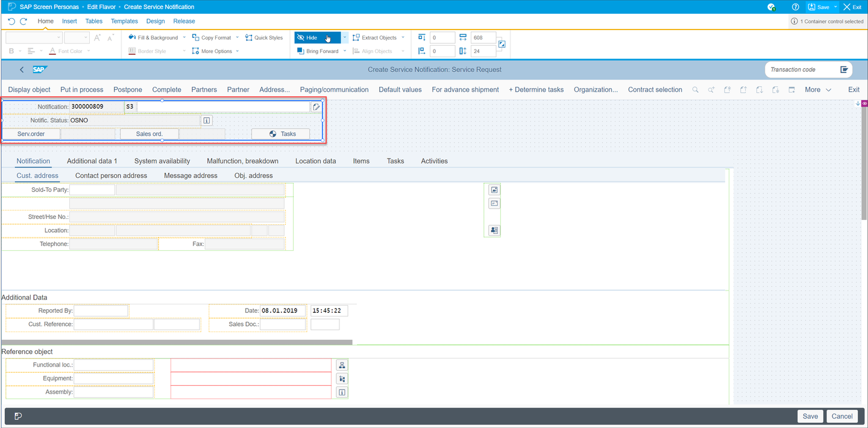
Task: Click the SAP back arrow icon
Action: tap(22, 69)
